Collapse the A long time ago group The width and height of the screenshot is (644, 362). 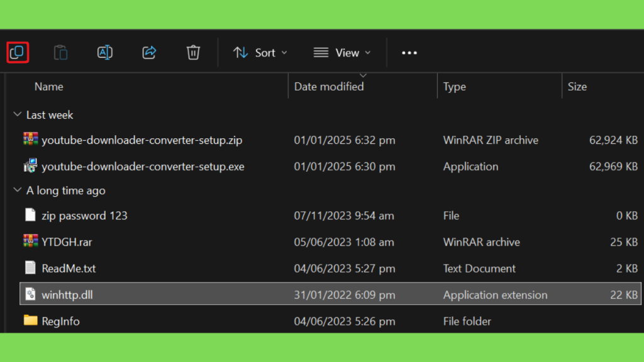(x=17, y=190)
